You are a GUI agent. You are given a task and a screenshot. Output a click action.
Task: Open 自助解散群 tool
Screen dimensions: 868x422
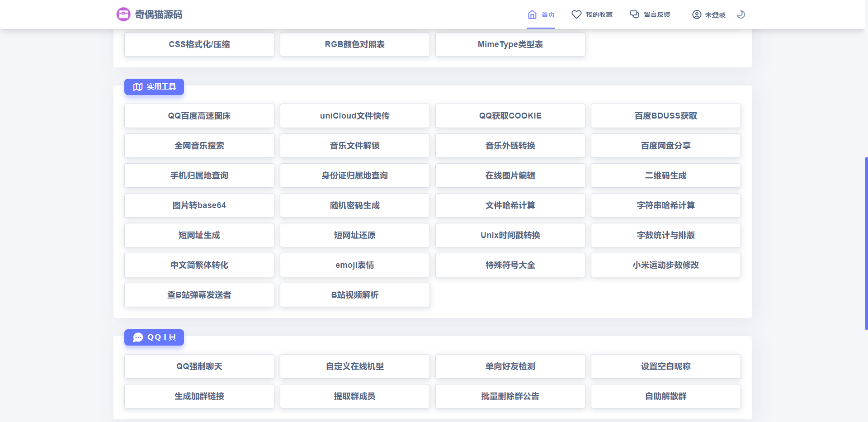(666, 396)
